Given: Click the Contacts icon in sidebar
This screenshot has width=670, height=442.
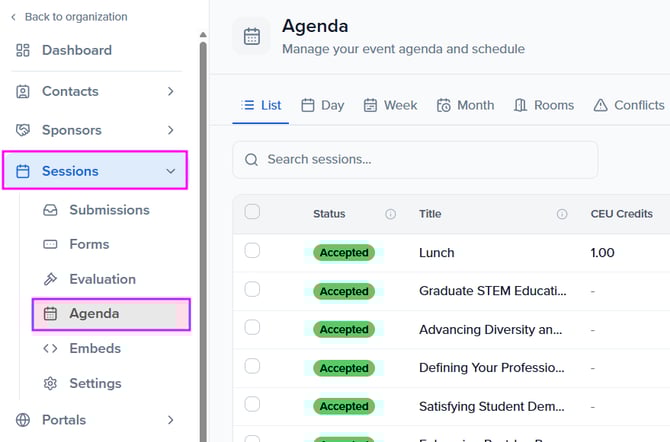Looking at the screenshot, I should tap(23, 92).
